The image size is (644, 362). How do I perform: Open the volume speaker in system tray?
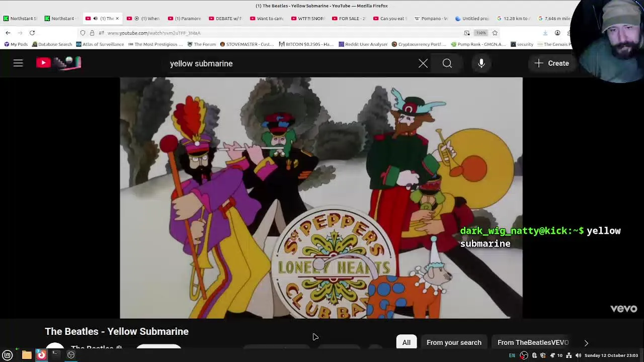(578, 355)
